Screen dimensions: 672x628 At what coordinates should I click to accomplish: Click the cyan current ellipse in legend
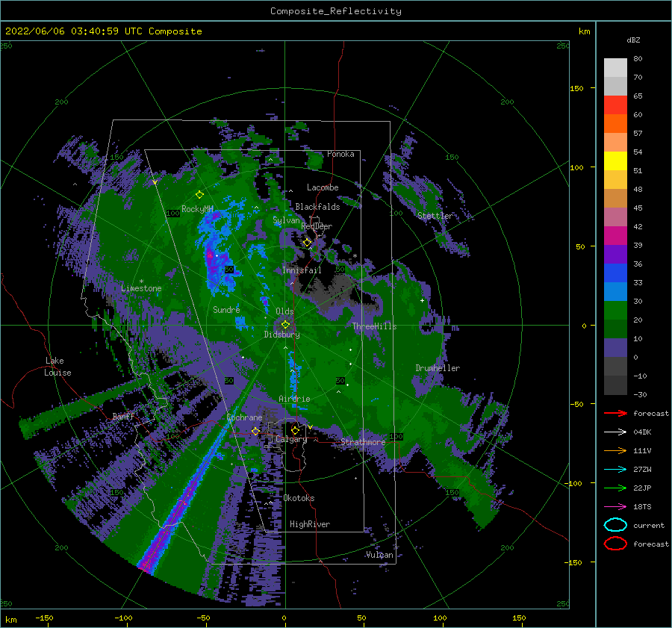point(615,525)
